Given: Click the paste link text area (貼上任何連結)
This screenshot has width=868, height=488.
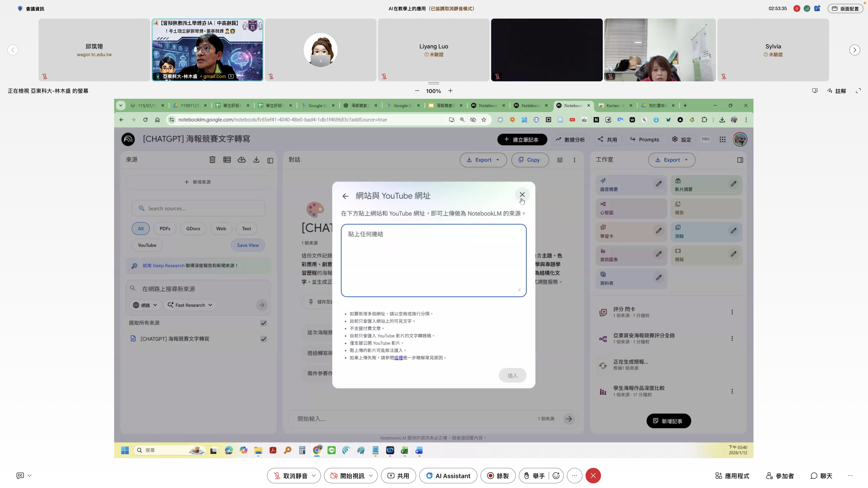Looking at the screenshot, I should click(433, 260).
